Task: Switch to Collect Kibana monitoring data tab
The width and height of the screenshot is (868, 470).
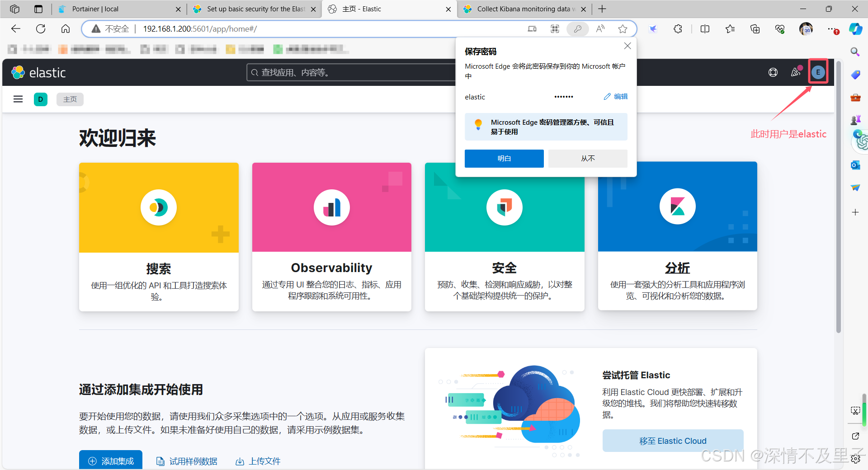Action: click(x=525, y=9)
